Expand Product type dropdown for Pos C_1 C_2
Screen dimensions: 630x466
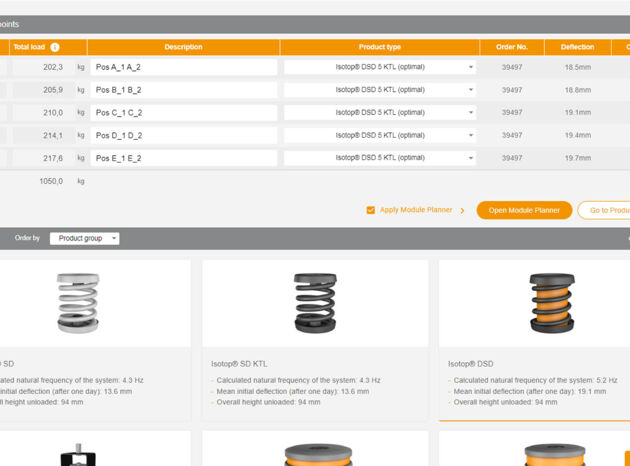pos(379,113)
